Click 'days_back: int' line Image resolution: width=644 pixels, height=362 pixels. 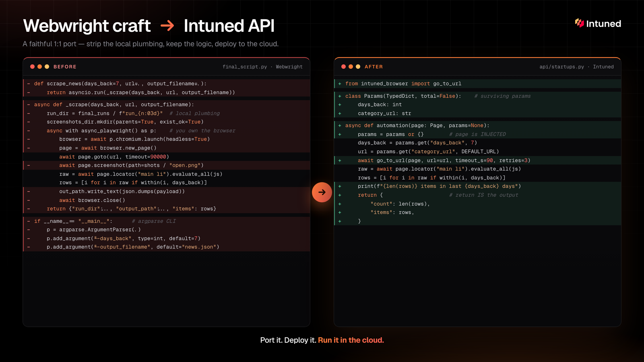click(x=478, y=105)
